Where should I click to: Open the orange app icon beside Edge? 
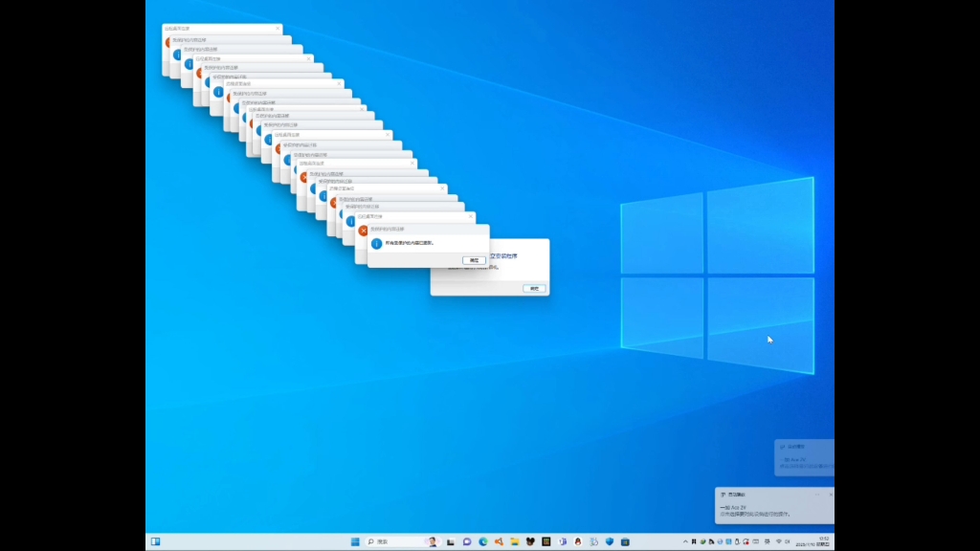[499, 541]
